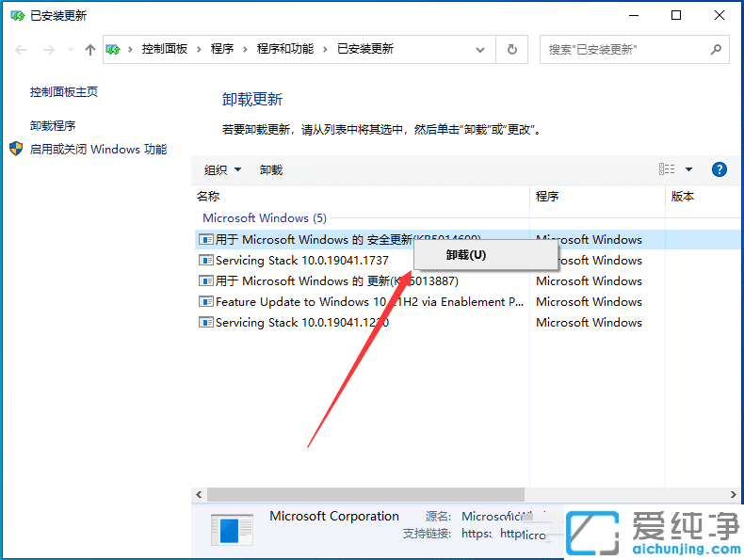The height and width of the screenshot is (560, 744).
Task: Maximize the 已安装更新 window
Action: pos(676,16)
